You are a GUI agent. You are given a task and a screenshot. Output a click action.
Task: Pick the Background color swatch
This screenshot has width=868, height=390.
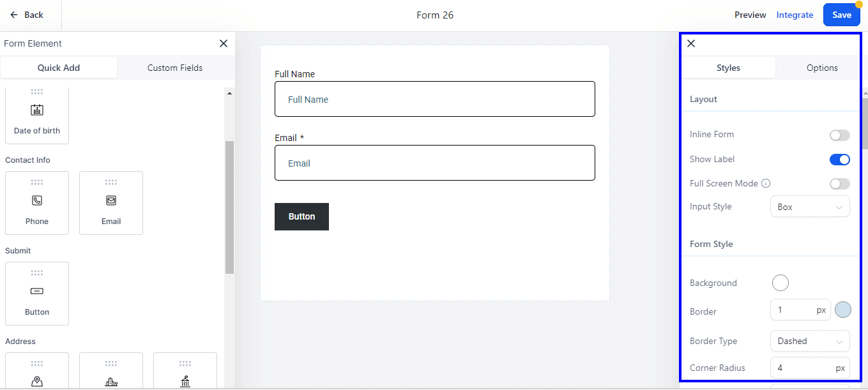click(x=780, y=283)
